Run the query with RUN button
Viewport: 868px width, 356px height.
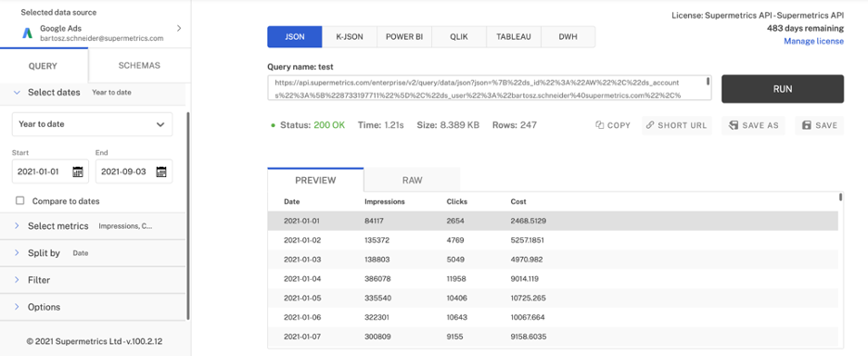click(782, 89)
